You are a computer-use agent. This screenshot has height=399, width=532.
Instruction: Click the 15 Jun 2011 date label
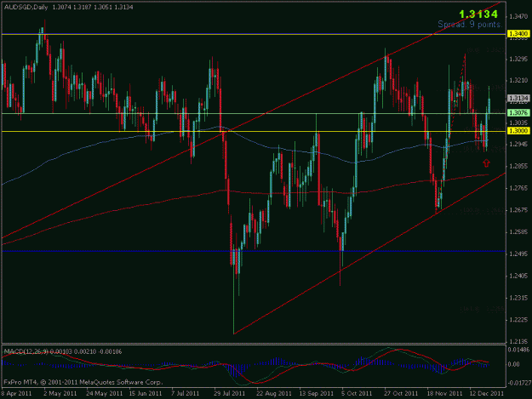[146, 394]
